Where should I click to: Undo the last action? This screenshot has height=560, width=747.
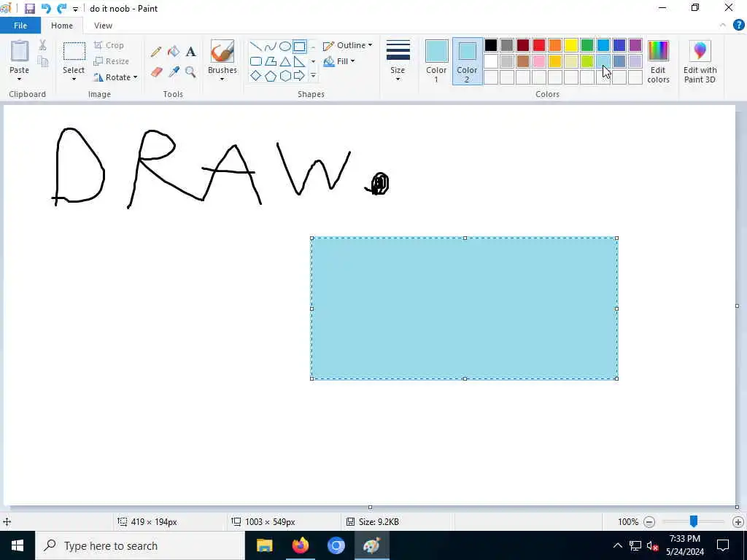pos(46,9)
